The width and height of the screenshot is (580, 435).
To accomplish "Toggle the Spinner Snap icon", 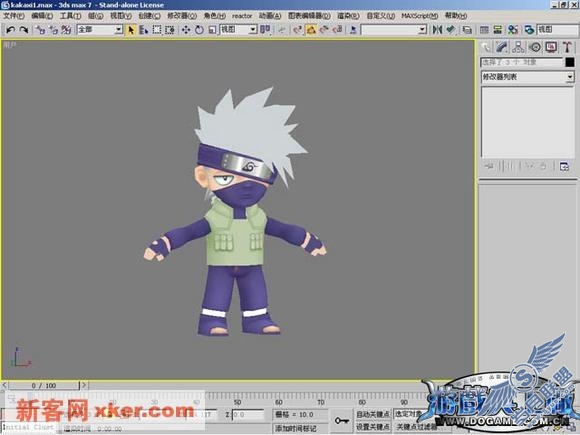I will [337, 30].
